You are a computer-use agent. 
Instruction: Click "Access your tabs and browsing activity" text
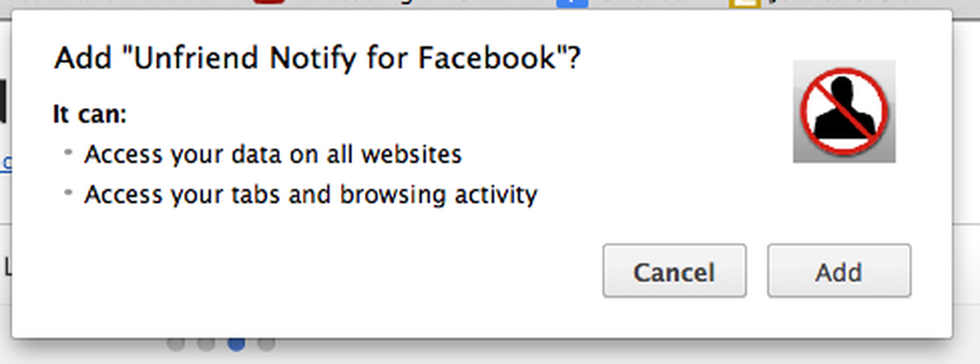[311, 194]
